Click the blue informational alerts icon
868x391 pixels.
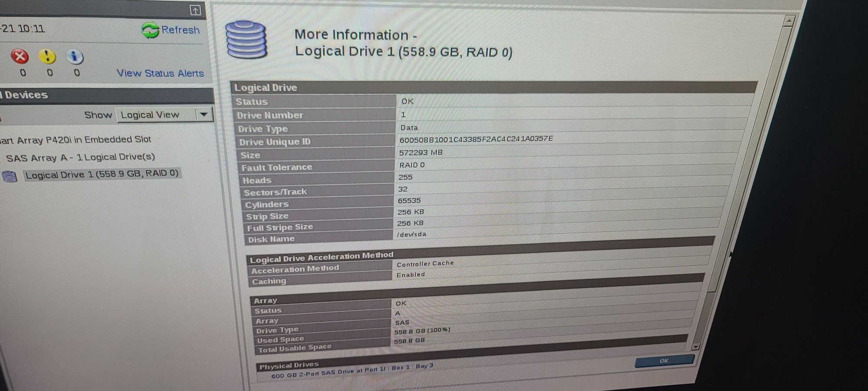75,56
